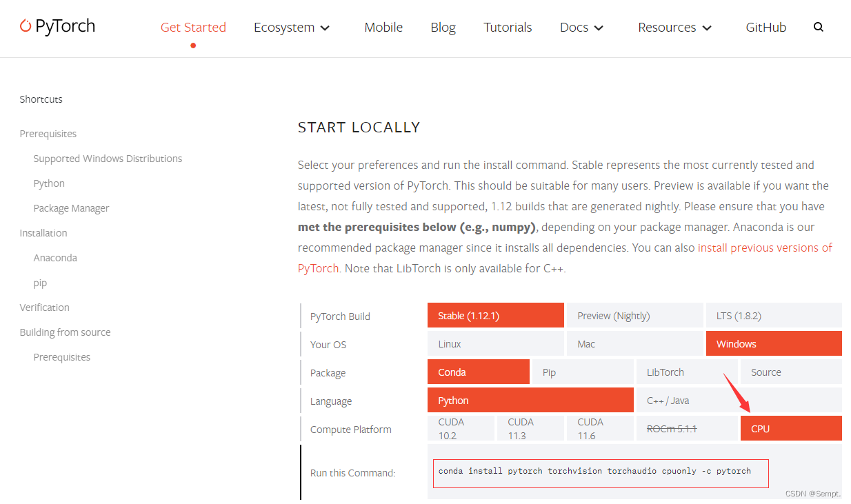Choose C++ / Java language
851x504 pixels.
click(x=739, y=400)
